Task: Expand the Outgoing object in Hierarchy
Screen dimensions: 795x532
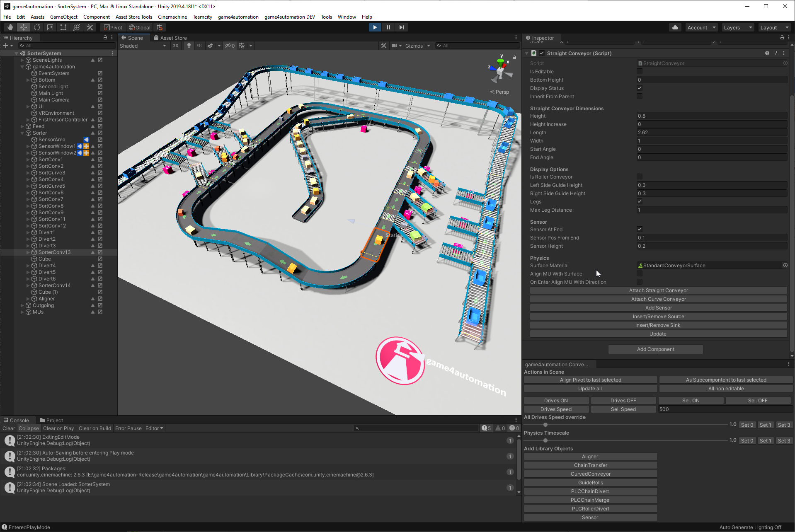Action: [x=22, y=305]
